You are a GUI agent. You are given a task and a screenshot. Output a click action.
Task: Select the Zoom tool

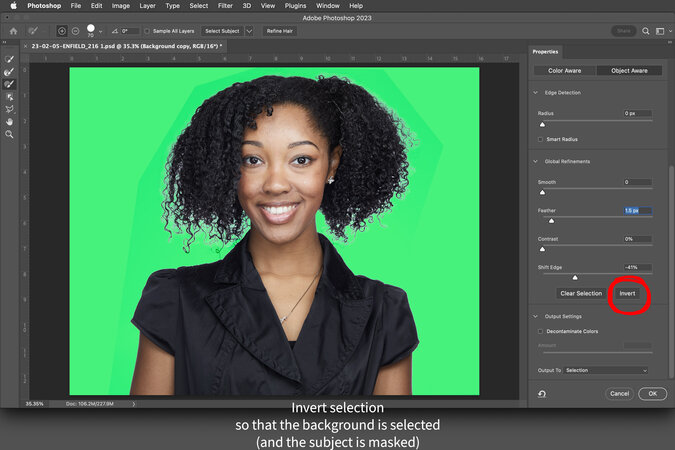click(10, 134)
